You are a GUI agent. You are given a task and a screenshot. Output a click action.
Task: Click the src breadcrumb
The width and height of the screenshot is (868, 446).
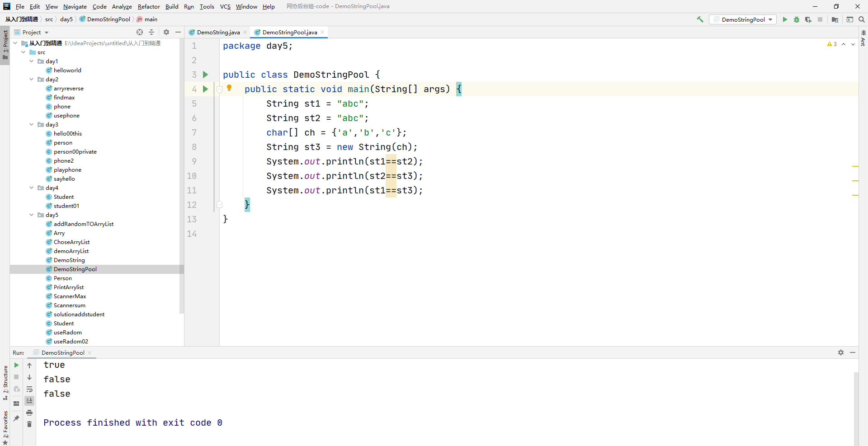click(49, 19)
